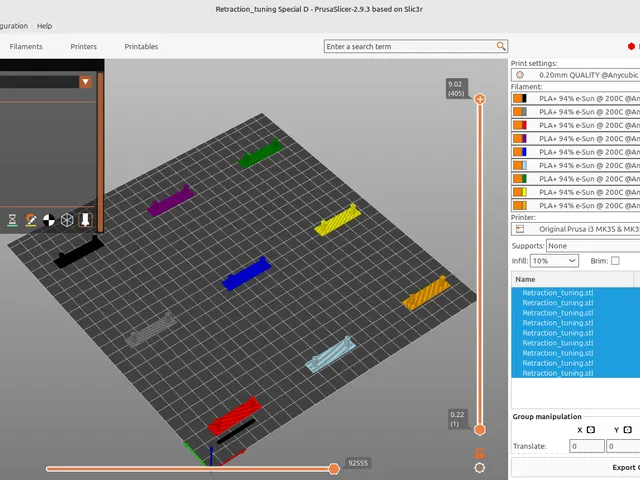640x480 pixels.
Task: Switch to the Filaments tab
Action: (26, 47)
